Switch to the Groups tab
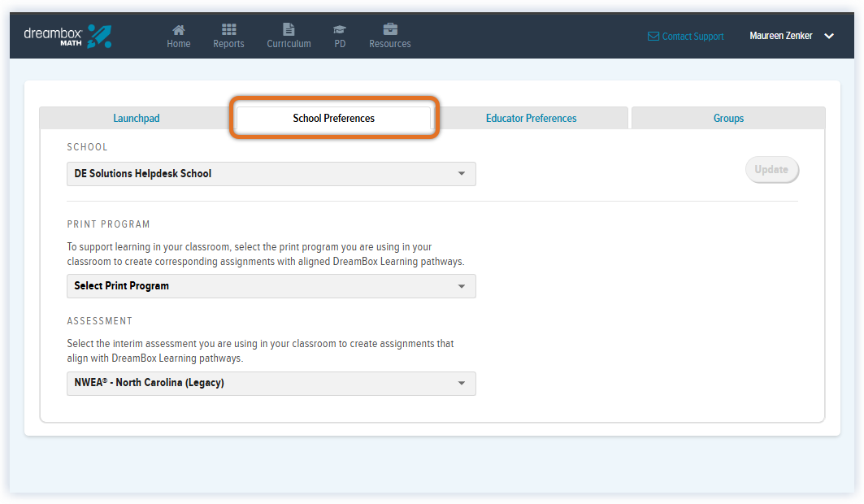Screen dimensions: 864x504 [728, 119]
